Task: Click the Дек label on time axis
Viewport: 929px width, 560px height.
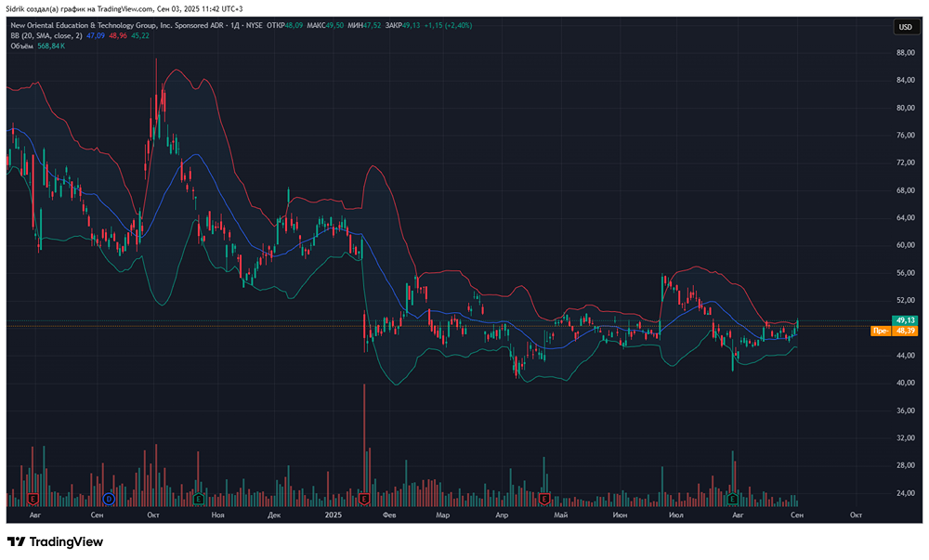Action: pos(274,515)
